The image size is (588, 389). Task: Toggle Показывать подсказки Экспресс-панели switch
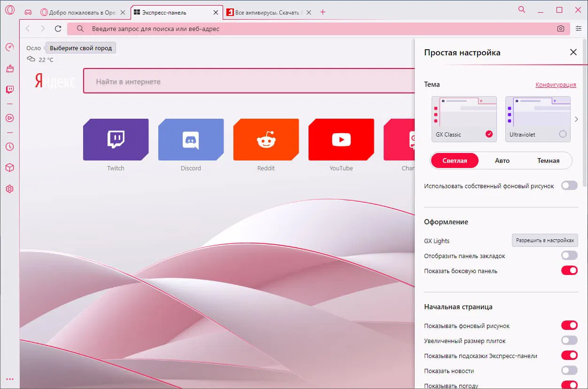coord(569,356)
